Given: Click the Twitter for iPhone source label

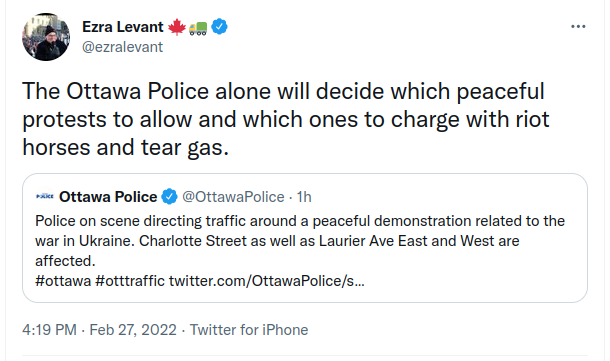Looking at the screenshot, I should click(249, 330).
